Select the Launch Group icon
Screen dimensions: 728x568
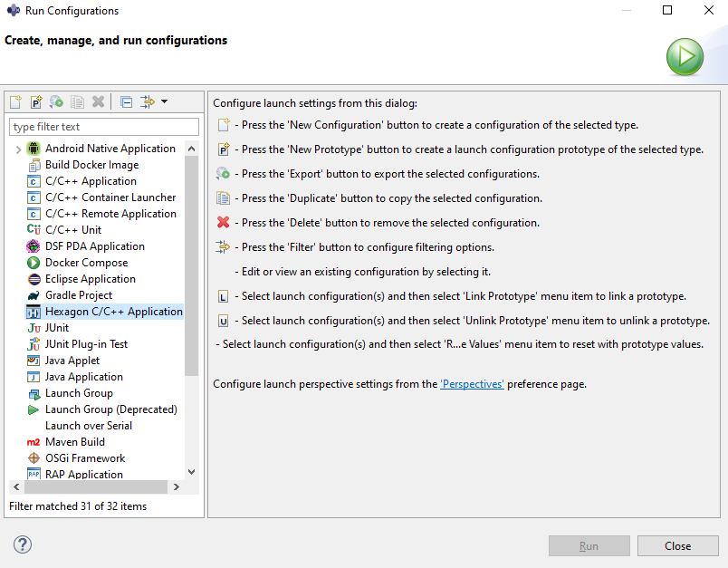pos(34,394)
